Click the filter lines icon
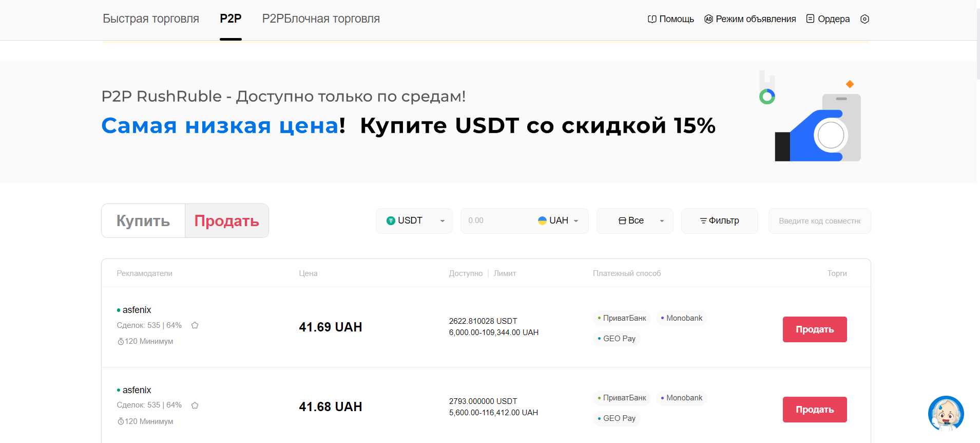The image size is (980, 443). (x=703, y=221)
